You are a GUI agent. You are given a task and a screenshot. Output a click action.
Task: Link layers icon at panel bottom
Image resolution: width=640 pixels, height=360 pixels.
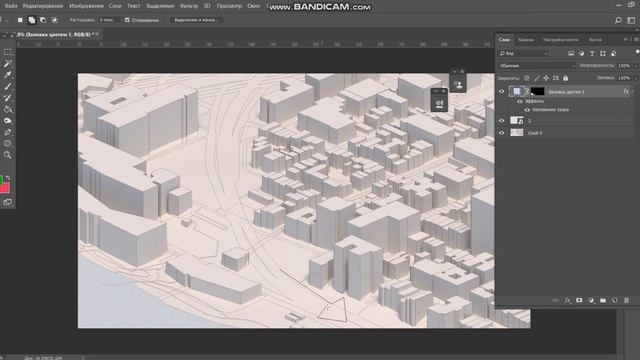555,300
